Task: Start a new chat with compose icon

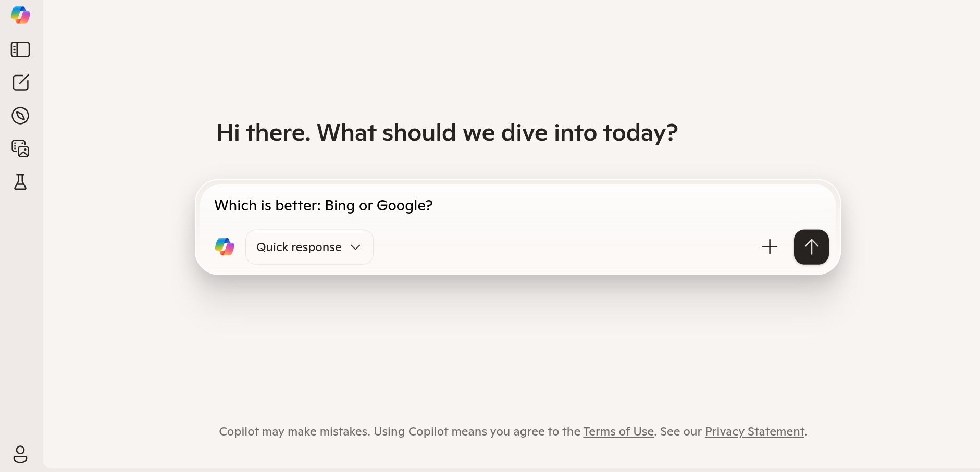Action: 20,82
